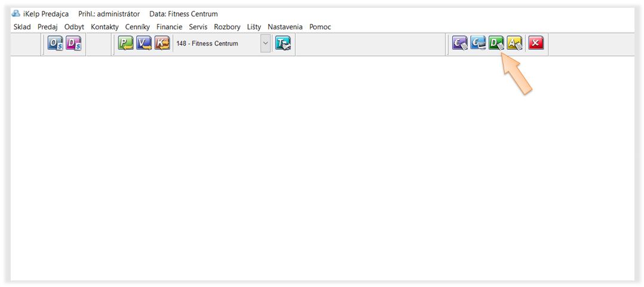
Task: Open the Sklad menu
Action: 22,27
